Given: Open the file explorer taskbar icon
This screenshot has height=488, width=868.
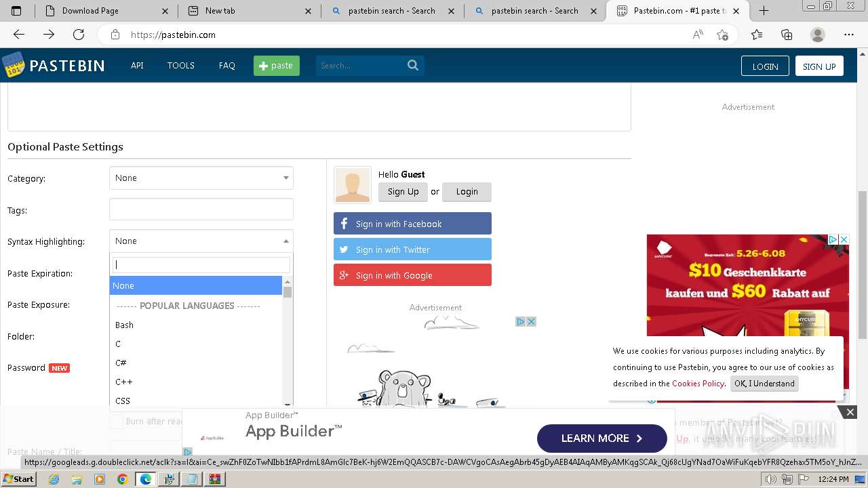Looking at the screenshot, I should coord(77,479).
